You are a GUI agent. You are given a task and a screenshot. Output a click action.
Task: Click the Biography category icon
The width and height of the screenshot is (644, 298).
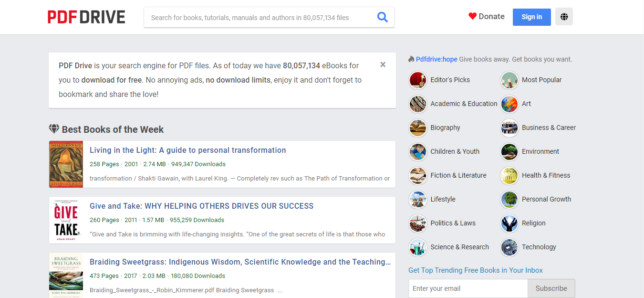pyautogui.click(x=418, y=128)
